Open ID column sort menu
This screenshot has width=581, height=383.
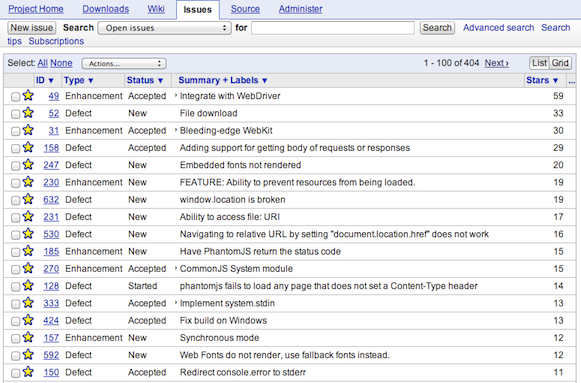pyautogui.click(x=44, y=80)
